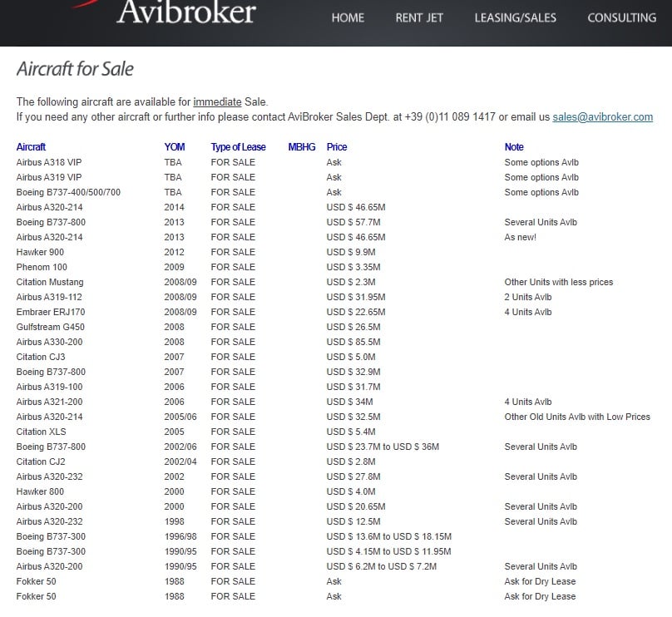The height and width of the screenshot is (617, 672).
Task: Click the year "2014" in YOM column
Action: 174,207
